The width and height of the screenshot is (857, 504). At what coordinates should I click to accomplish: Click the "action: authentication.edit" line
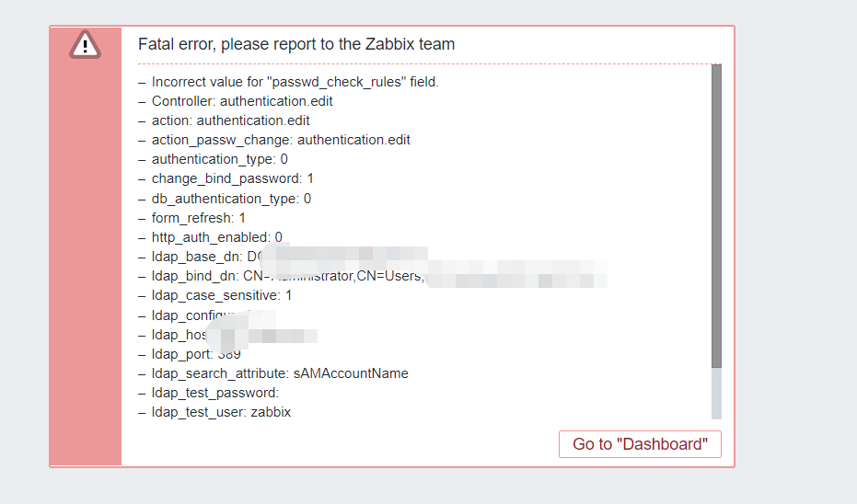coord(230,120)
